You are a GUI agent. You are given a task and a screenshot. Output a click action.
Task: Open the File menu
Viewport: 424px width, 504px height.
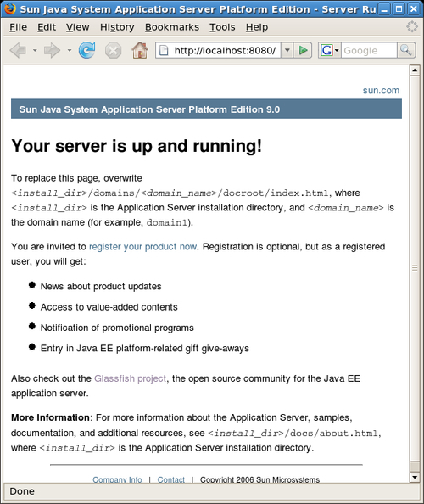[18, 27]
